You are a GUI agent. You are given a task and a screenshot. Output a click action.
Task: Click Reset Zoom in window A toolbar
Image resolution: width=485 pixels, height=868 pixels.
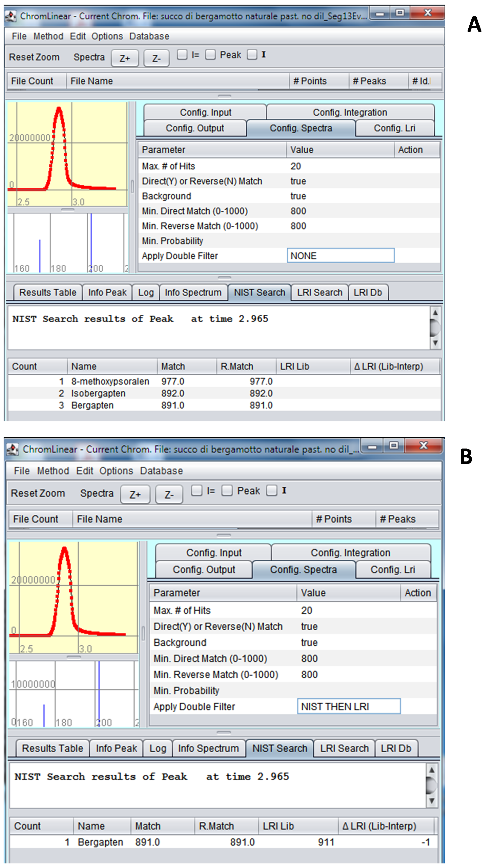pyautogui.click(x=34, y=57)
